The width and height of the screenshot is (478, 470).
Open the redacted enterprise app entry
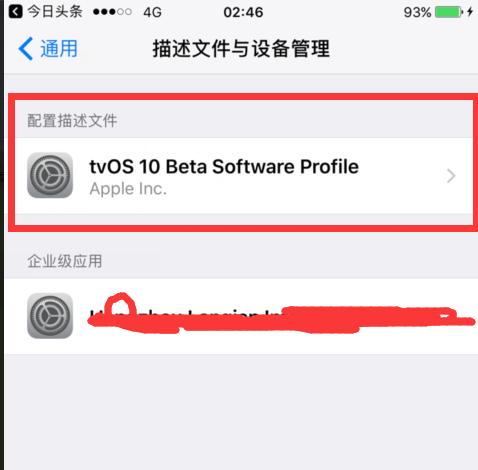click(x=242, y=316)
